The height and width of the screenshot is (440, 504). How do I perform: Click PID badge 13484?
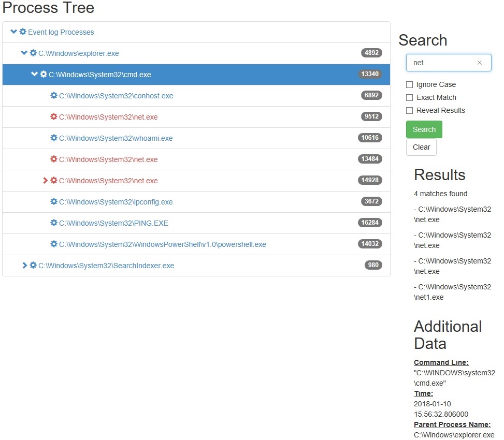[x=370, y=158]
